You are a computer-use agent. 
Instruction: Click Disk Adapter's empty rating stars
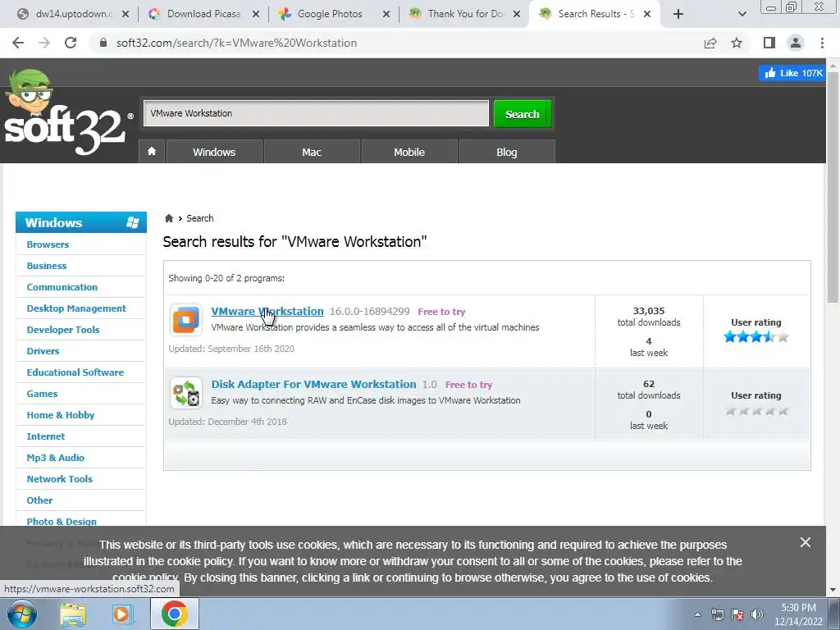coord(756,411)
